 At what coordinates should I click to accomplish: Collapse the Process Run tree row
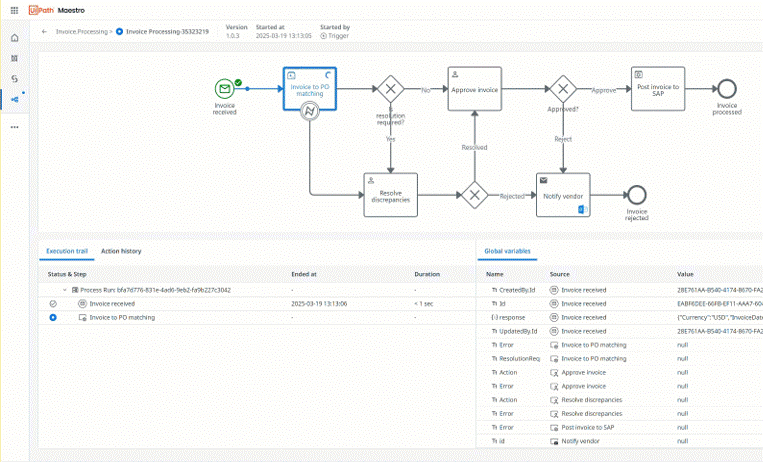tap(65, 290)
